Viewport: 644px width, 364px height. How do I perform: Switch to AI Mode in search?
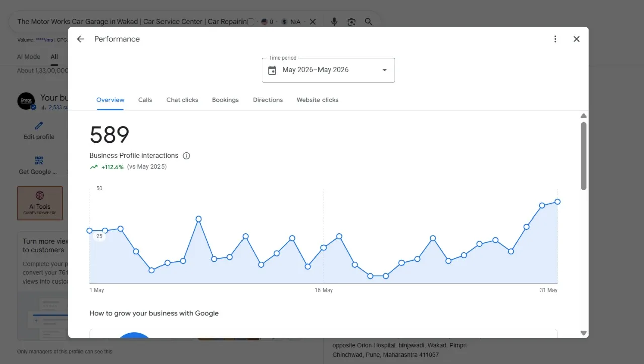29,57
